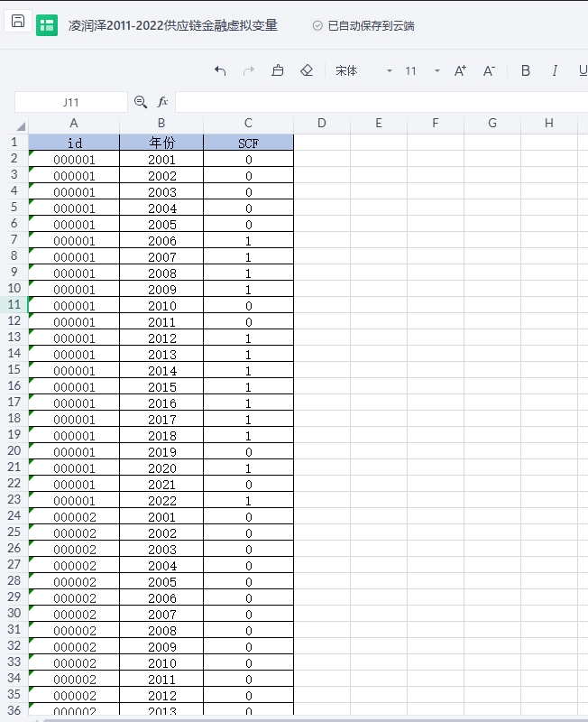Select column C header
Image resolution: width=588 pixels, height=722 pixels.
point(248,124)
